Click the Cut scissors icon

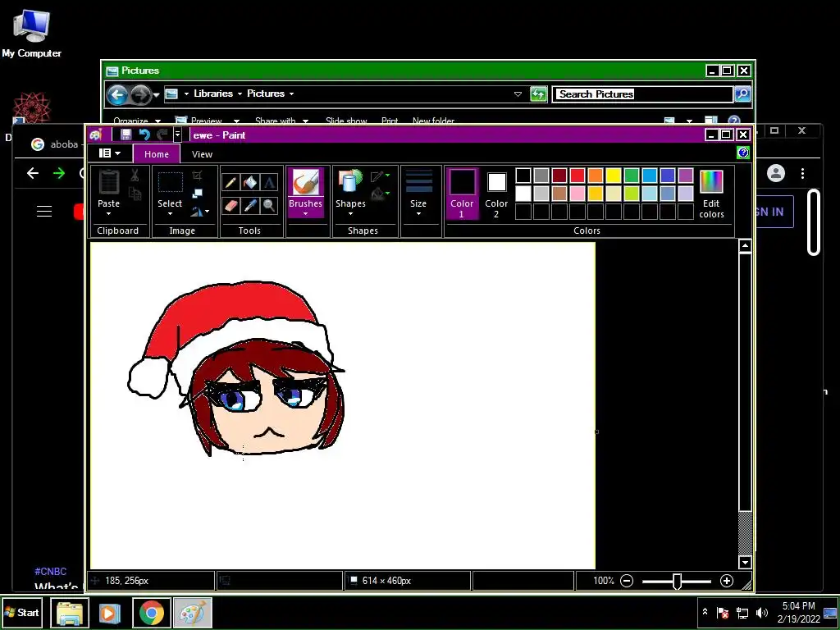135,176
